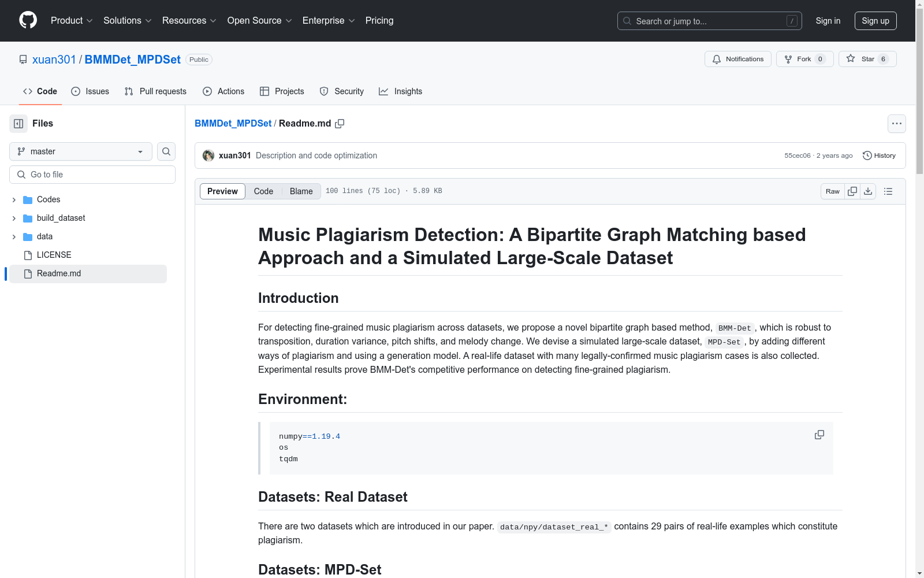Open the Pull requests tab
Viewport: 924px width, 578px height.
pyautogui.click(x=155, y=91)
